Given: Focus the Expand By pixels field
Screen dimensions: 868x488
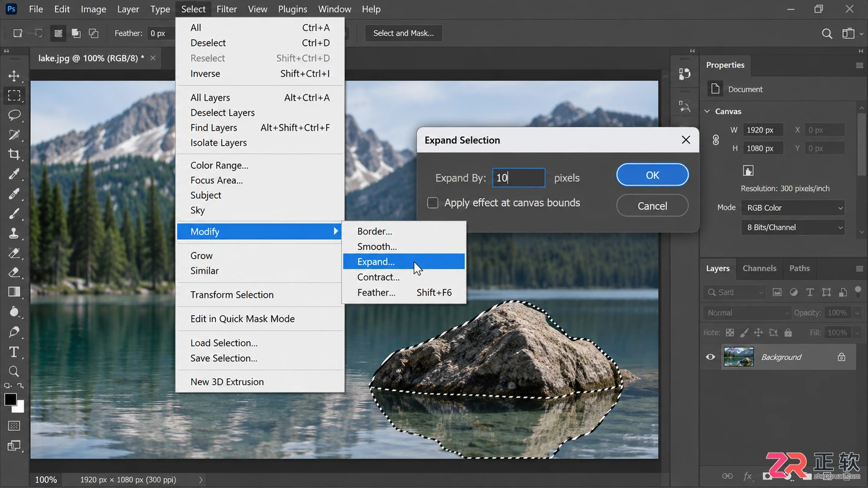Looking at the screenshot, I should coord(519,178).
